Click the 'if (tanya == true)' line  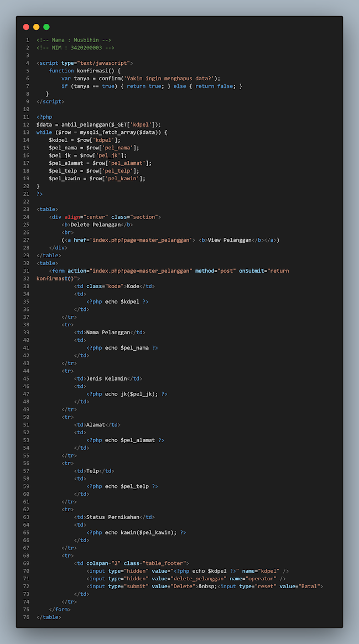tap(152, 86)
